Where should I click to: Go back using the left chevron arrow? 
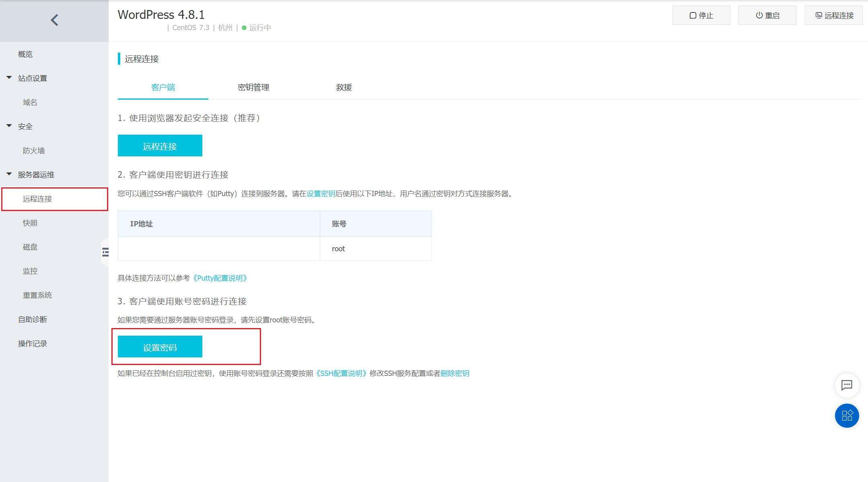tap(55, 20)
